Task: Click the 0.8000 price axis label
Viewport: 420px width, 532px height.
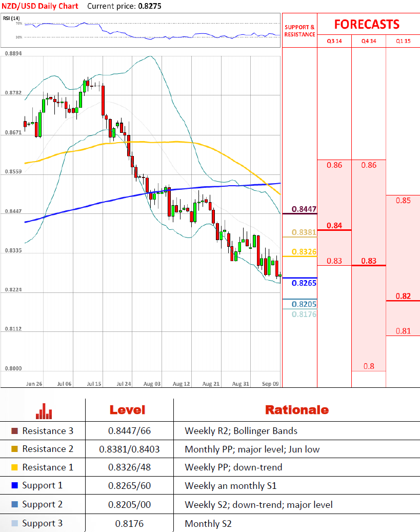Action: 13,368
